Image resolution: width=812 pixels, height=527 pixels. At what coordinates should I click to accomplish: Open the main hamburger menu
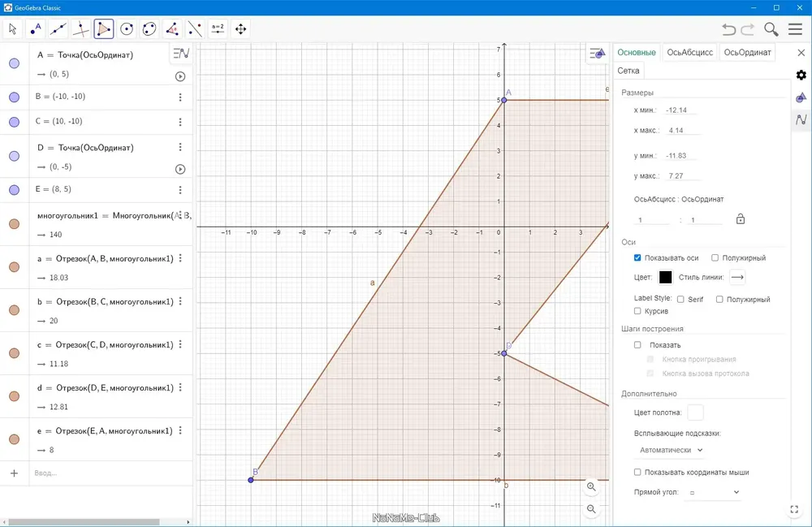pyautogui.click(x=796, y=29)
